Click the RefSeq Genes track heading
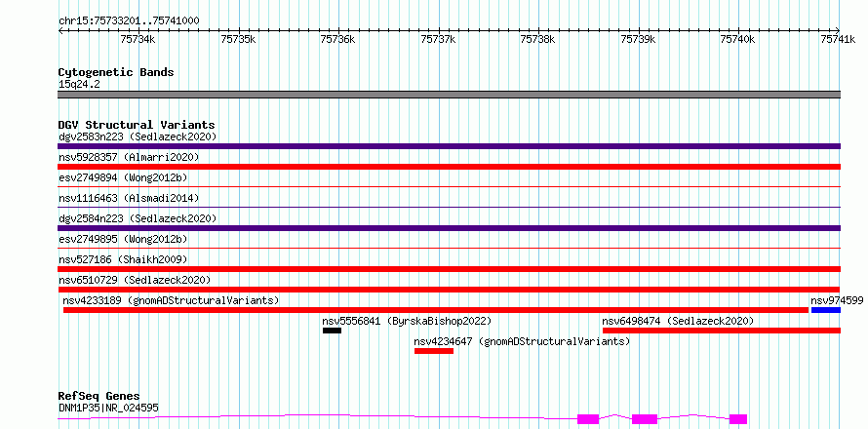The height and width of the screenshot is (429, 868). (99, 397)
